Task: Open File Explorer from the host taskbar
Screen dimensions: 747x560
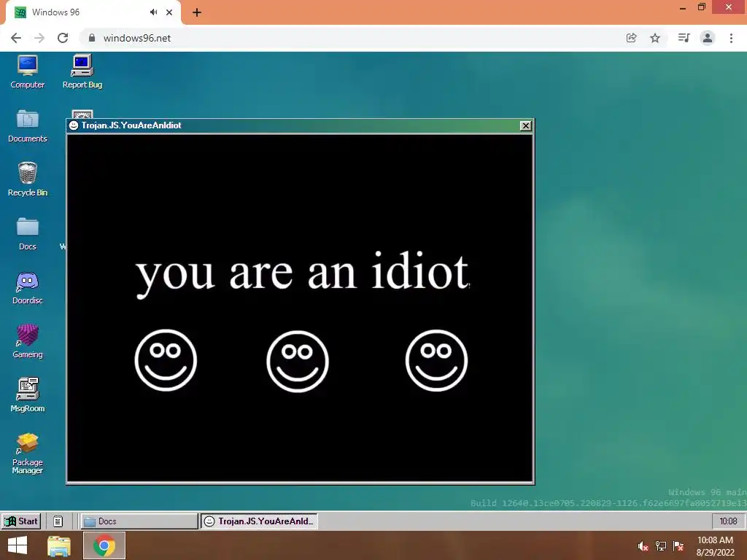Action: 59,545
